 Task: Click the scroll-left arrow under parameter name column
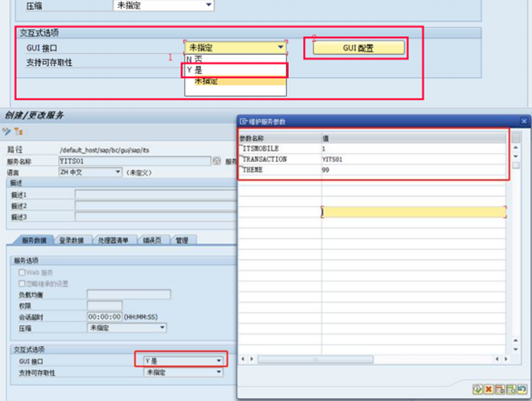pos(242,359)
